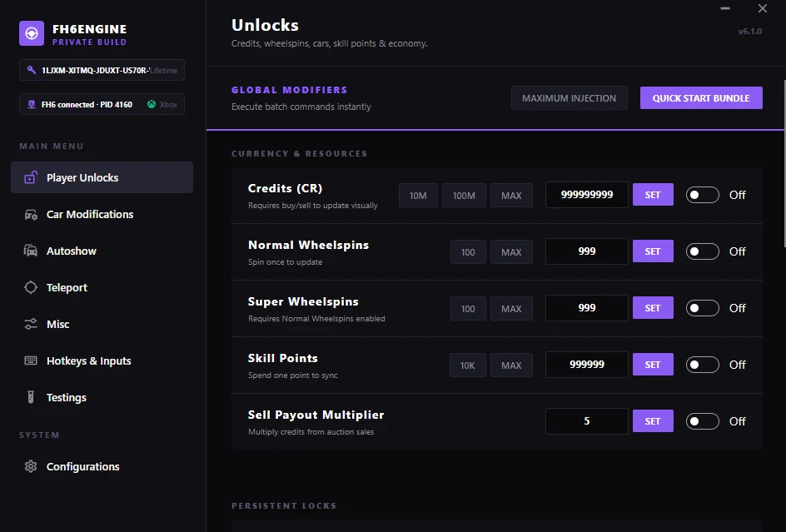This screenshot has width=786, height=532.
Task: Enable the Skill Points toggle
Action: pos(702,365)
